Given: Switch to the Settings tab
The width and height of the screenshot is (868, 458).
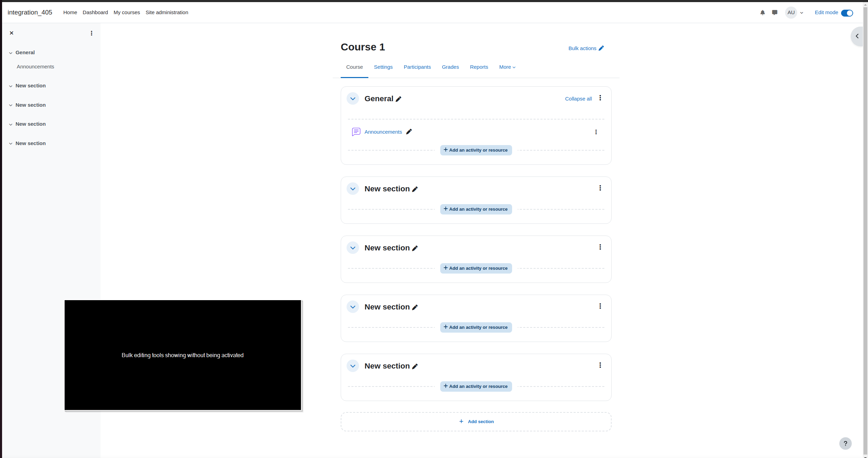Looking at the screenshot, I should click(383, 67).
